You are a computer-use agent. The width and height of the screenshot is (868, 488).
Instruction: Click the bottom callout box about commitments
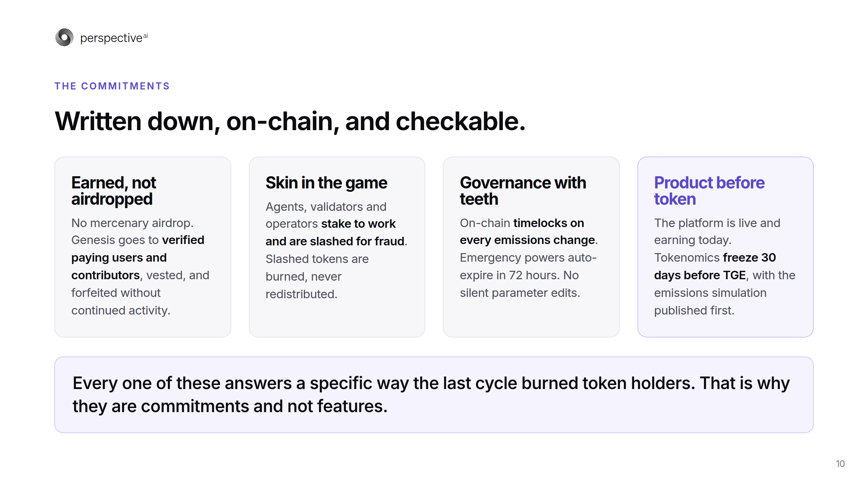coord(434,394)
